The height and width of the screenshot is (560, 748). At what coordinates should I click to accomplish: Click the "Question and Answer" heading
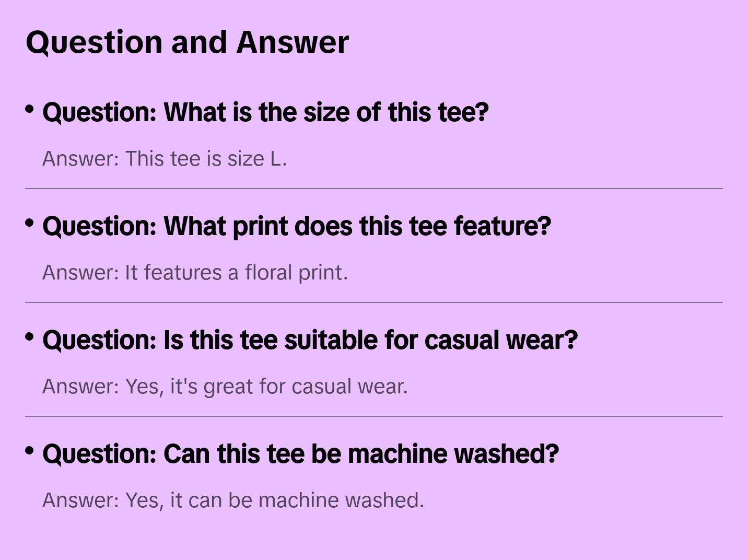click(x=187, y=42)
